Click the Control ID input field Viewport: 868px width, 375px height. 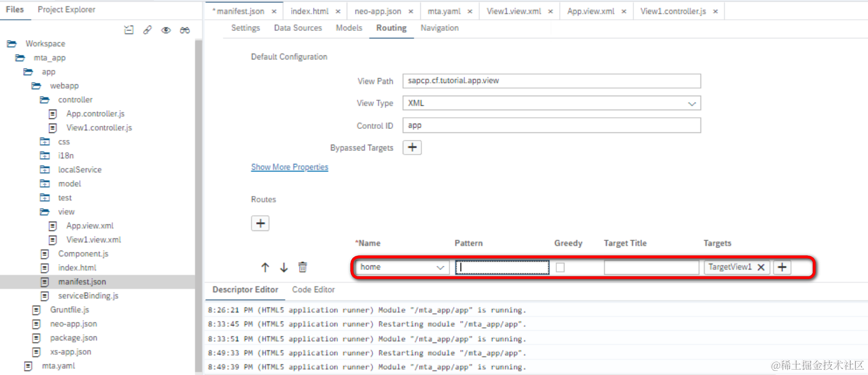[x=552, y=125]
